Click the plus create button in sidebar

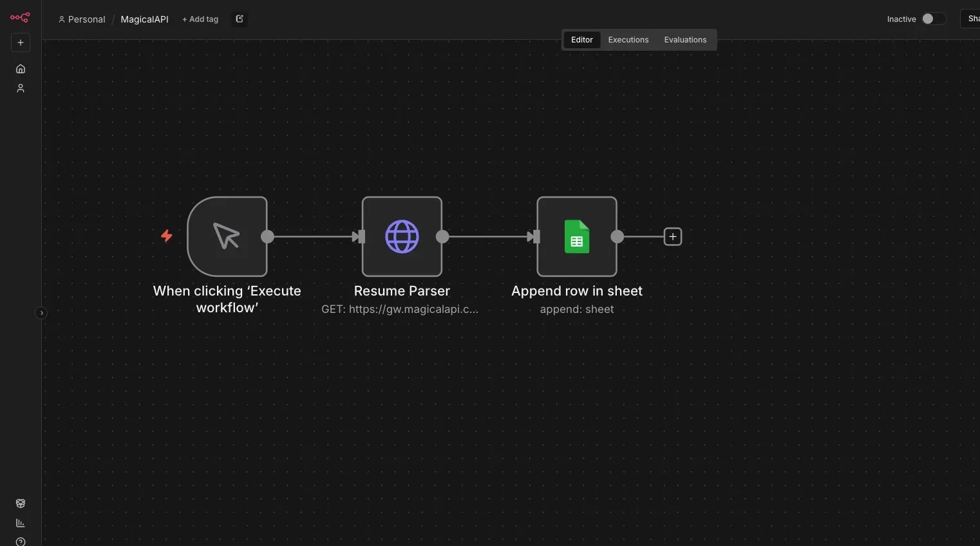pyautogui.click(x=21, y=42)
